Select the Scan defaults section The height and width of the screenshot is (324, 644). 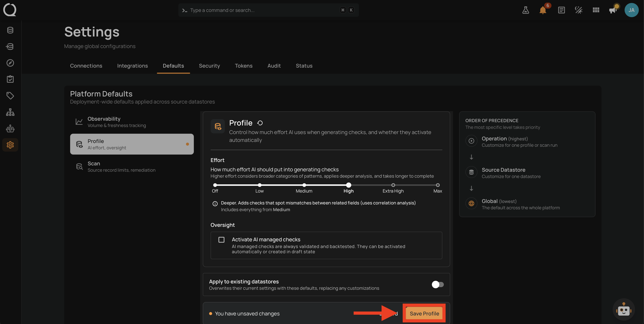[132, 166]
